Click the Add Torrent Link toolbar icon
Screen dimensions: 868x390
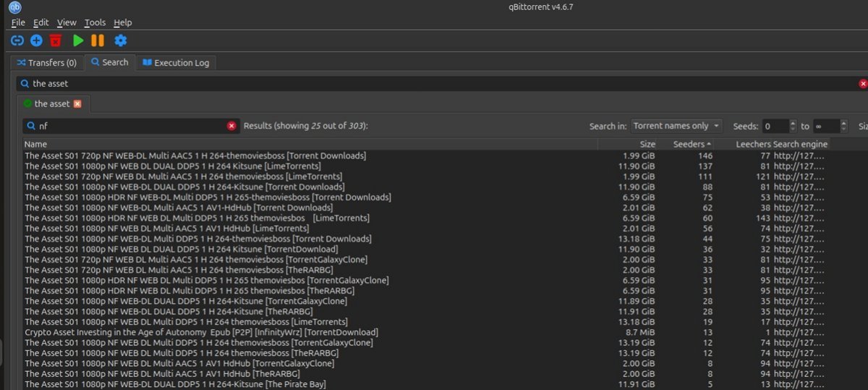(x=17, y=41)
